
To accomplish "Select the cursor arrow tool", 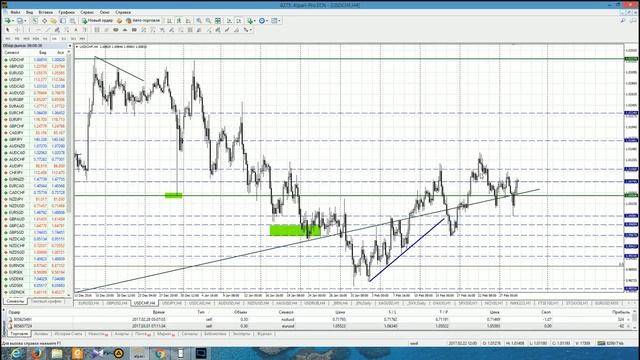I will (8, 30).
